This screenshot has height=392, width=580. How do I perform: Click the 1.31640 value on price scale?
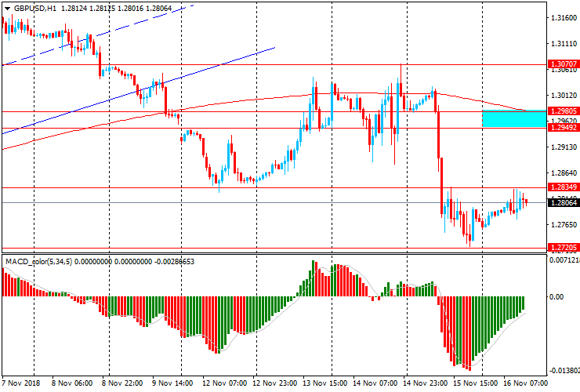(x=564, y=17)
